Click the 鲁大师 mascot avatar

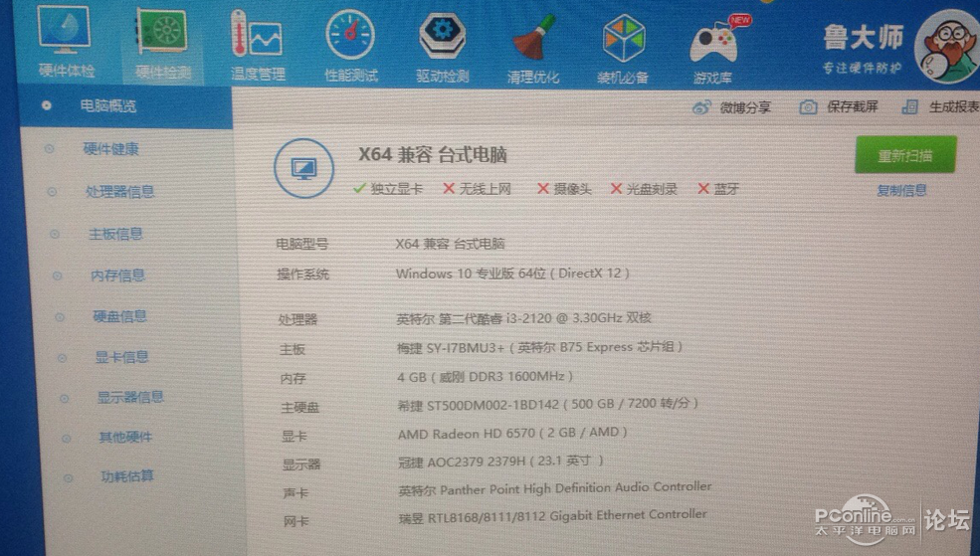click(946, 48)
